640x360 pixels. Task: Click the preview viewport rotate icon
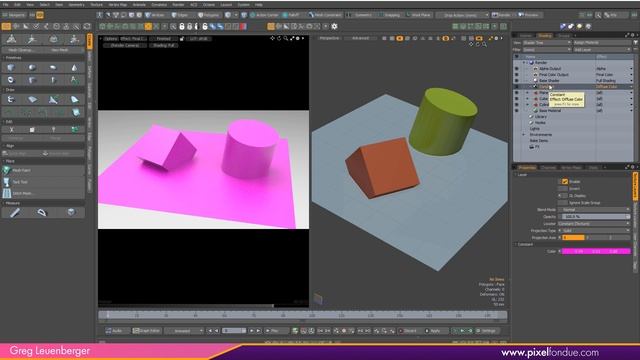tap(279, 38)
